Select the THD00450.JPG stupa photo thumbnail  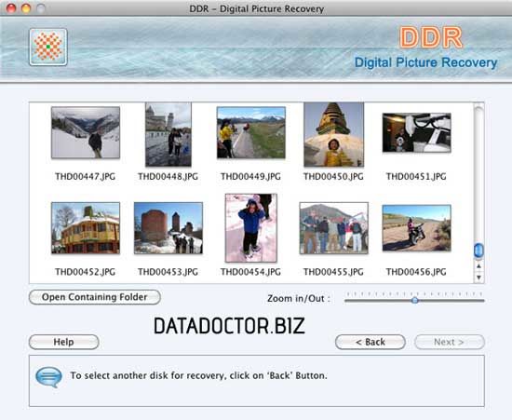(x=333, y=134)
